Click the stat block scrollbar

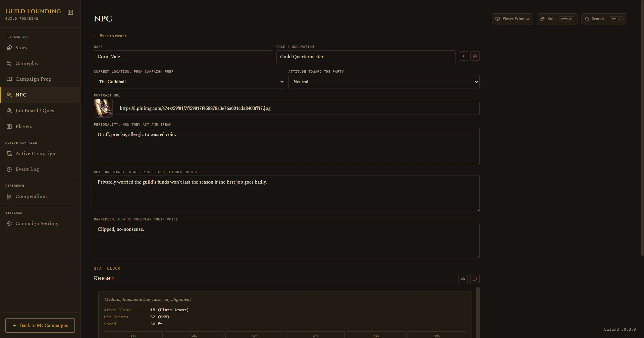pyautogui.click(x=478, y=313)
